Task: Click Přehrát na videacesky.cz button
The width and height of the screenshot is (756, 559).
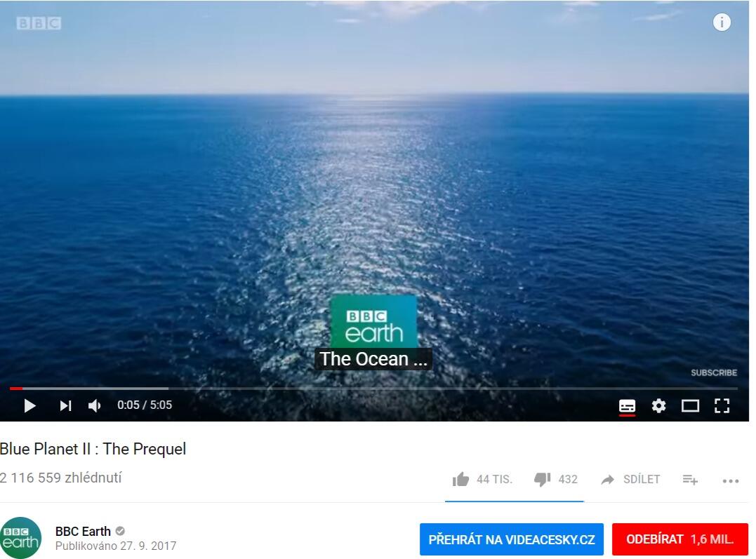Action: [x=512, y=539]
